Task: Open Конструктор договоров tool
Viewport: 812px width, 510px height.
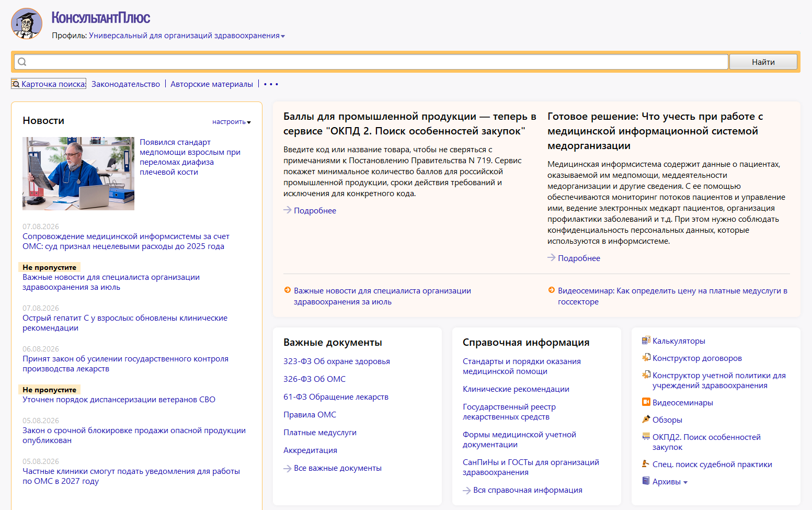Action: click(697, 358)
